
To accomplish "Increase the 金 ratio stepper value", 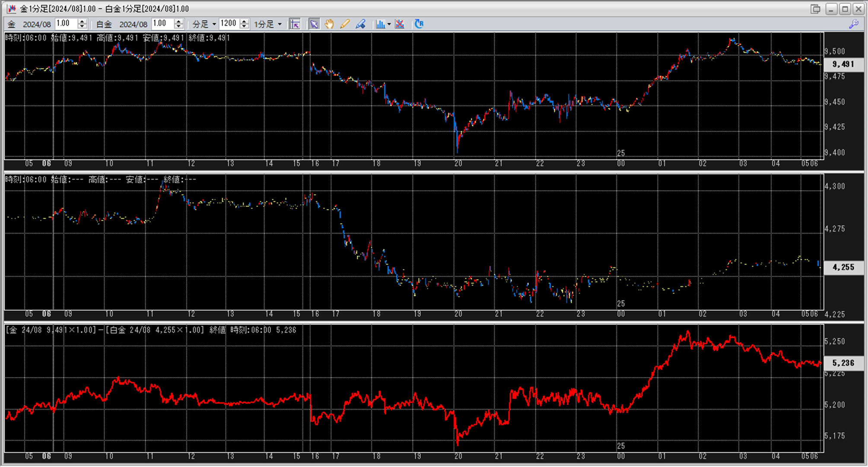I will (x=83, y=22).
